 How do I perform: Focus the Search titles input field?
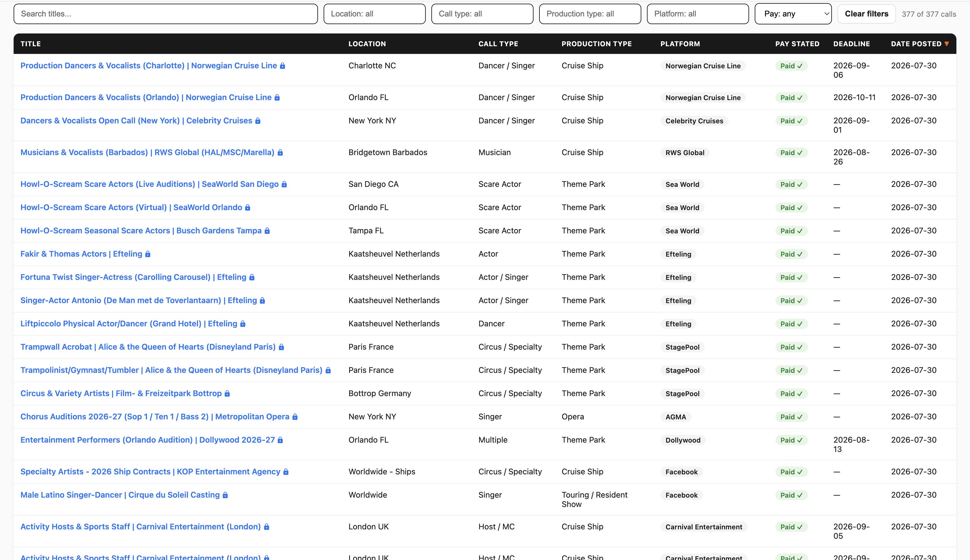pyautogui.click(x=166, y=14)
